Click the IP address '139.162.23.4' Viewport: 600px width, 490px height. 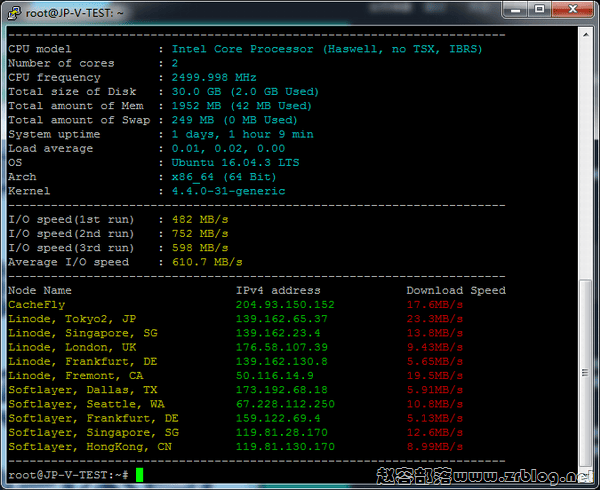278,333
